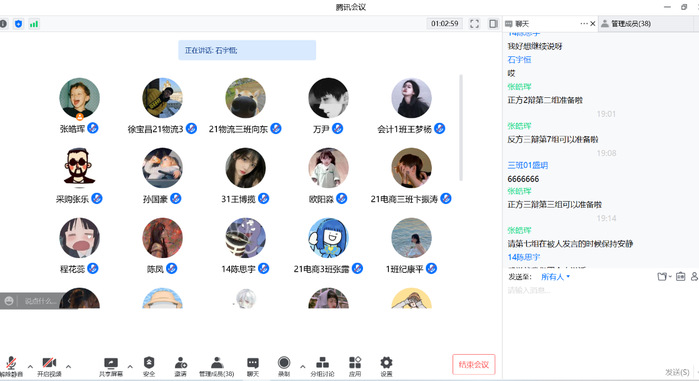Toggle the mic icon next to 会计1班王梦杨

click(440, 128)
